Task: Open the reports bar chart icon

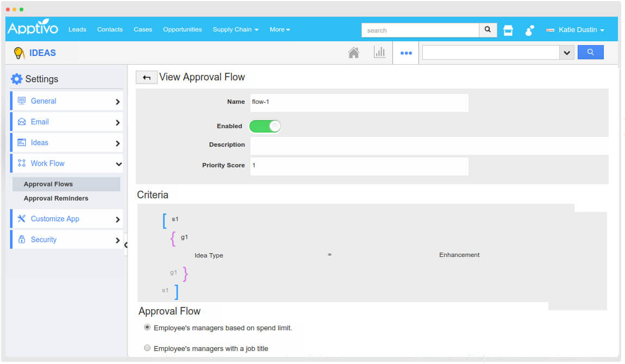Action: 380,52
